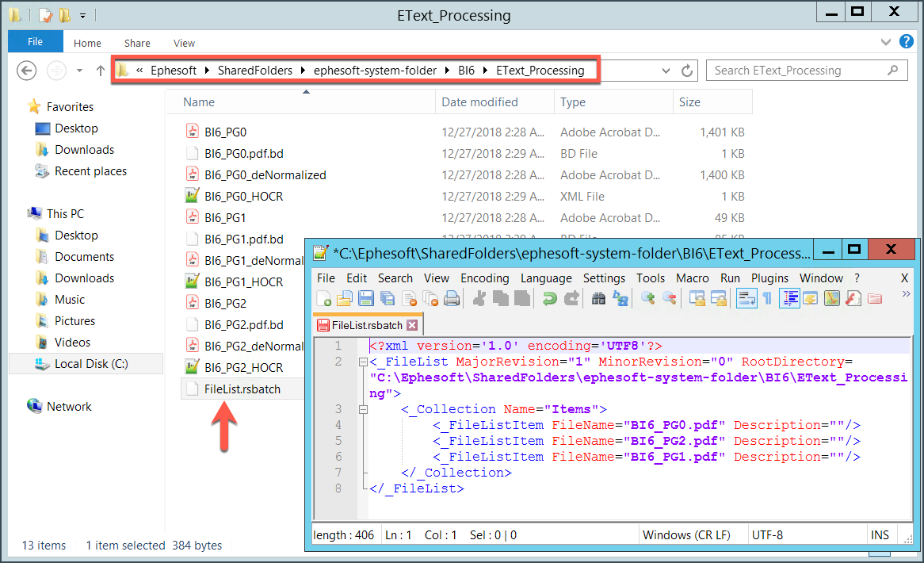Expand breadcrumb arrow after SharedFolders
Screen dimensions: 924x563
(303, 71)
